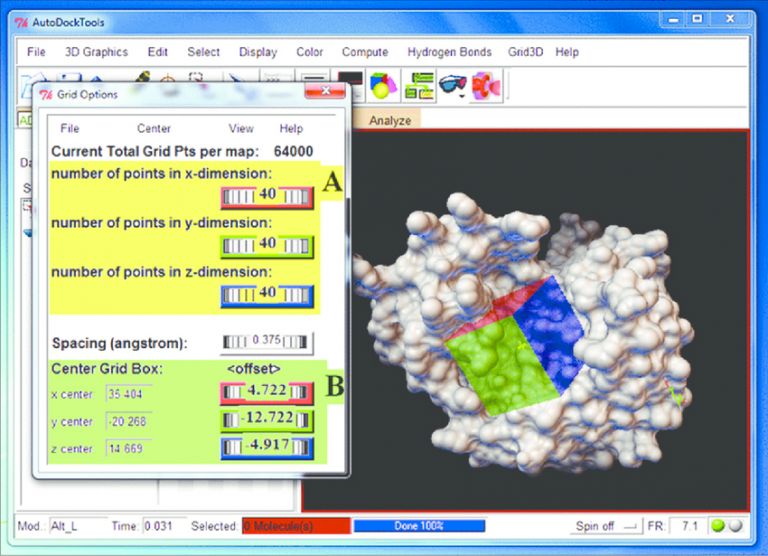Screen dimensions: 768x556
Task: Switch to the Analyze tab
Action: click(x=390, y=120)
